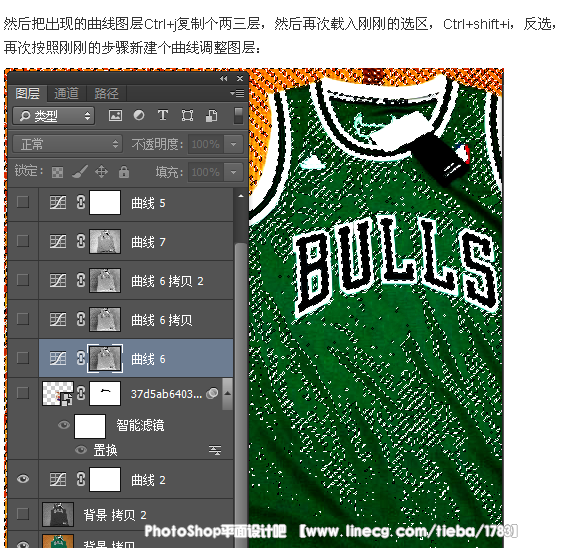
Task: Open the 正常 blend mode dropdown
Action: tap(67, 144)
